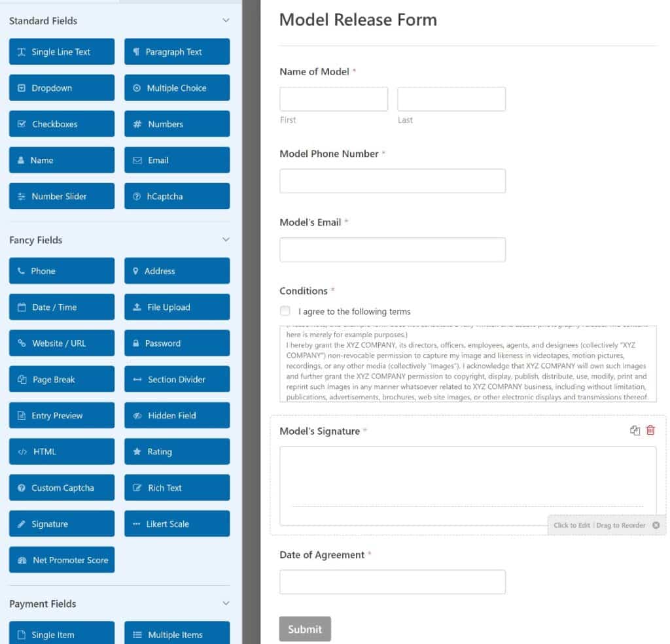Dismiss the Click to Edit tooltip
670x644 pixels.
pyautogui.click(x=656, y=524)
